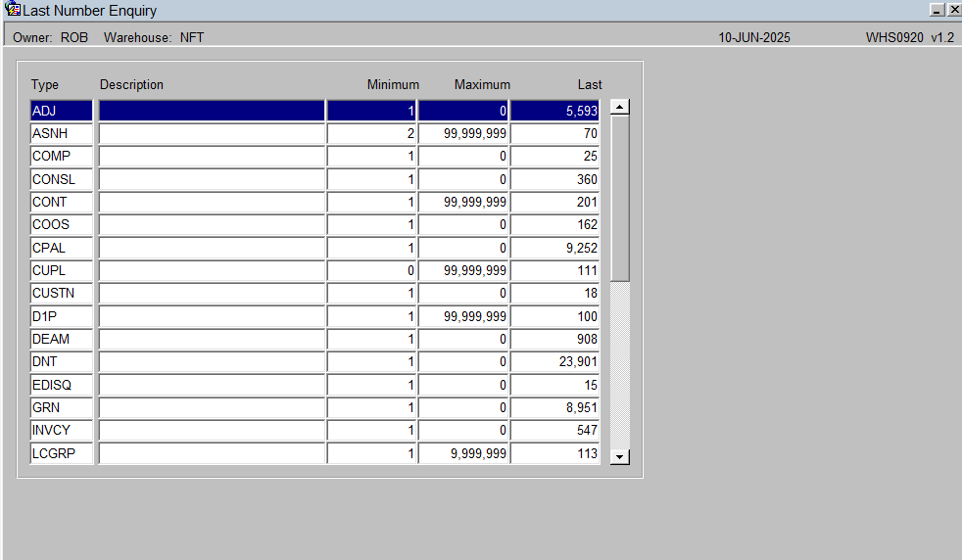This screenshot has height=560, width=962.
Task: Click the Maximum 99,999,999 in CUPL row
Action: [463, 271]
